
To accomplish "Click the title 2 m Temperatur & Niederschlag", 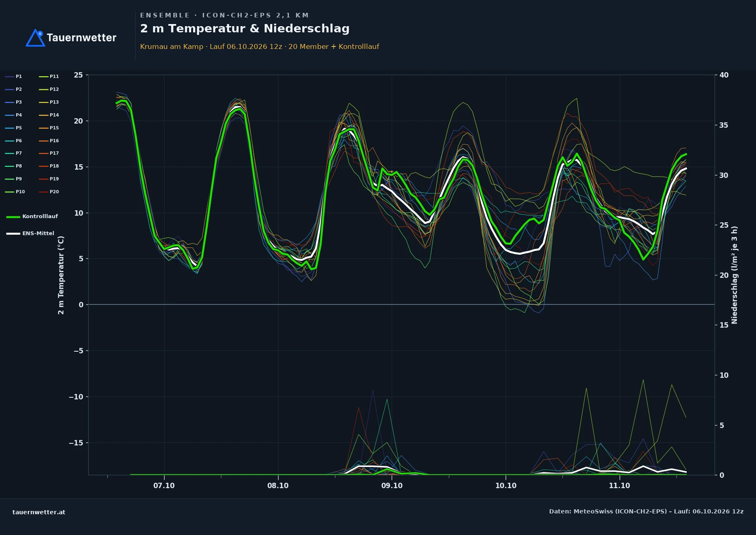I will (x=245, y=29).
